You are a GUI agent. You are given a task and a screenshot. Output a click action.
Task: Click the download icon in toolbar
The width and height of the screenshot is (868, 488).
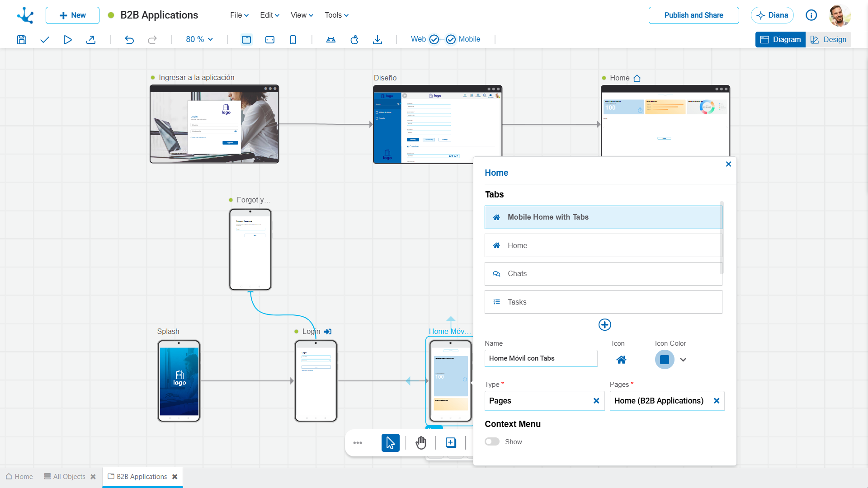[x=377, y=40]
